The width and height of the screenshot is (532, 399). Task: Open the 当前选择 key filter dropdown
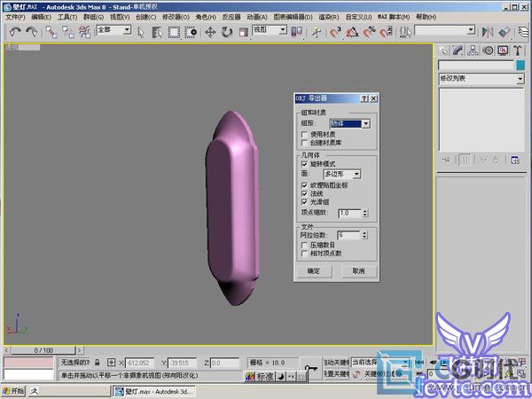click(379, 363)
